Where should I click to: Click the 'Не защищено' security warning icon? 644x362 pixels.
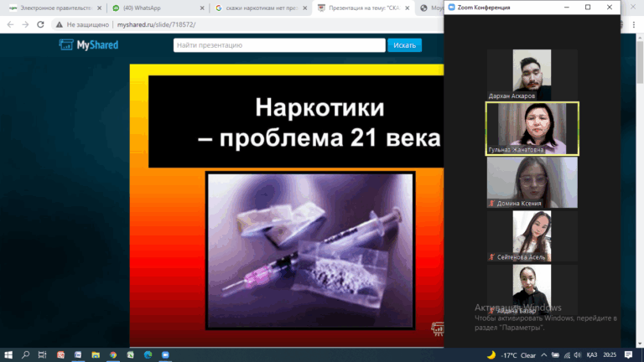[60, 24]
